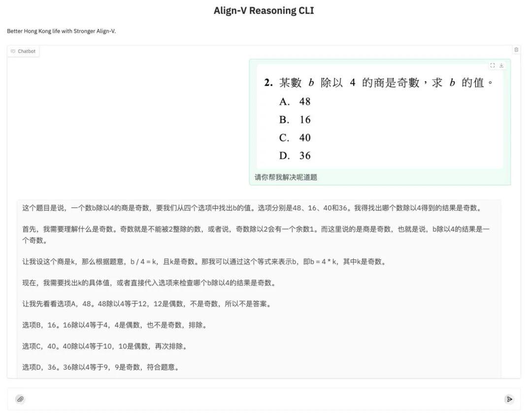
Task: Open the attached image in fullscreen
Action: [492, 66]
